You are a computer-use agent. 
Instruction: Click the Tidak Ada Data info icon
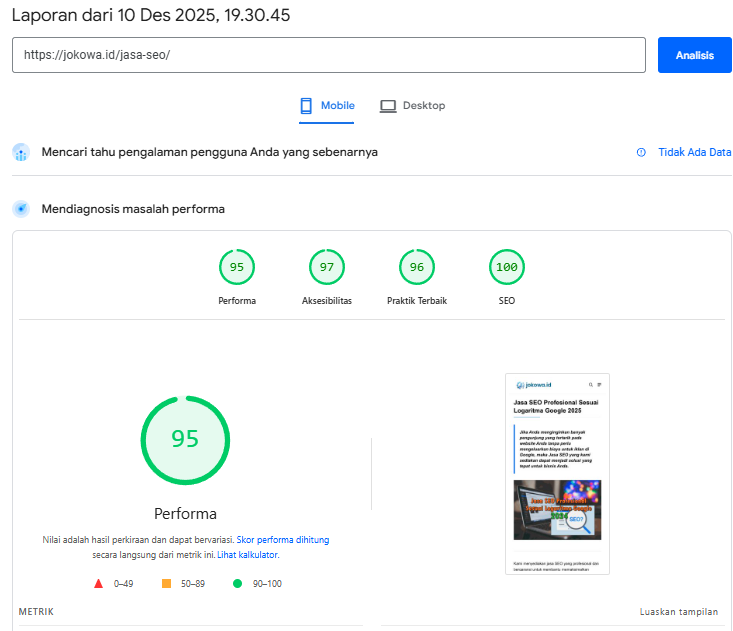click(641, 152)
